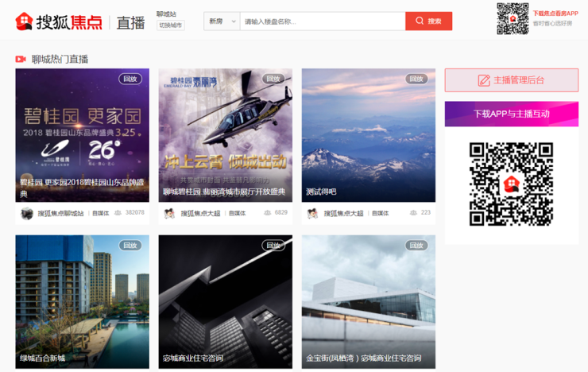The width and height of the screenshot is (588, 372).
Task: Click the 聊城站 station label
Action: point(166,14)
